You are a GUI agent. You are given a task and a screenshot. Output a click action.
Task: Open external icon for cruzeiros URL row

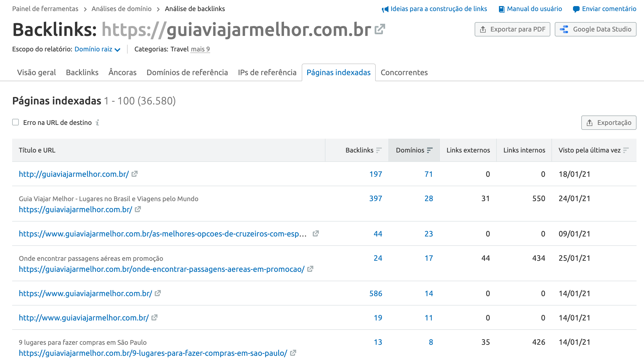pyautogui.click(x=316, y=233)
